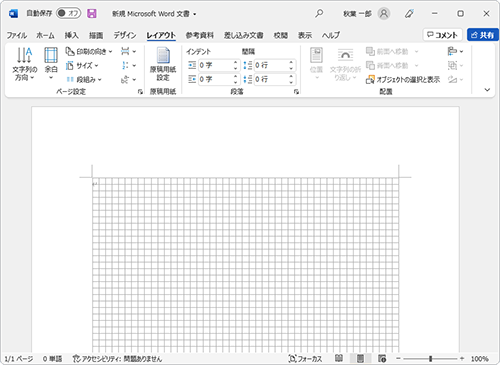Increase the right indent value with stepper
This screenshot has width=500, height=365.
click(236, 76)
